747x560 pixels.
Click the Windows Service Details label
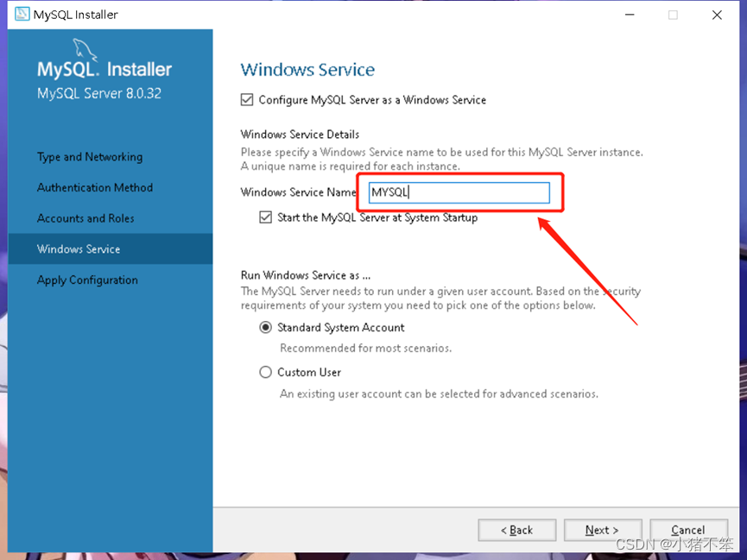(x=300, y=135)
